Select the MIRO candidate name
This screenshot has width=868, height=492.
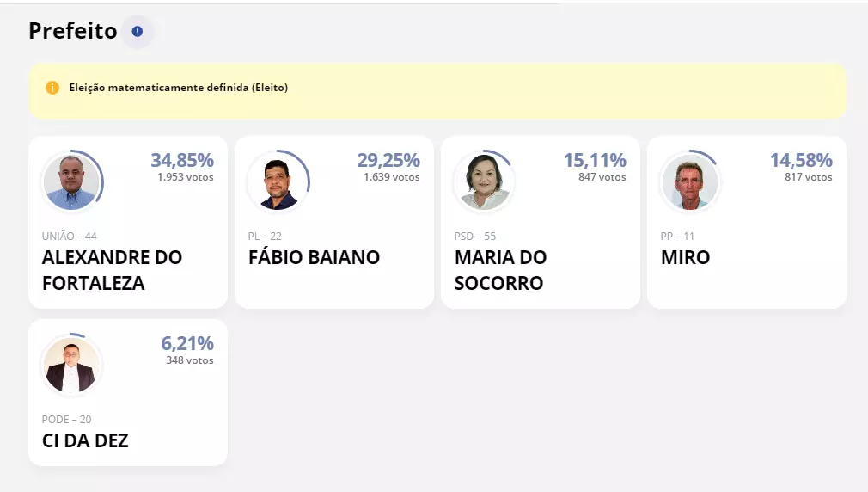(x=685, y=258)
